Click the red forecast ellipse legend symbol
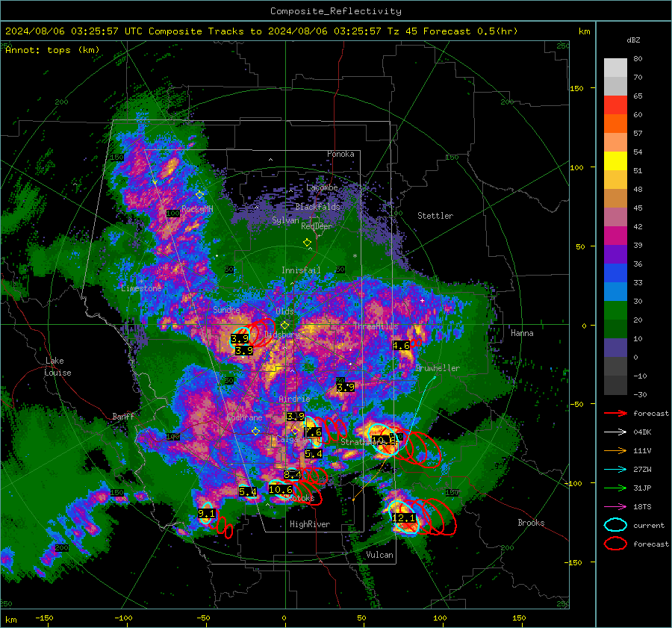The height and width of the screenshot is (628, 672). point(615,544)
